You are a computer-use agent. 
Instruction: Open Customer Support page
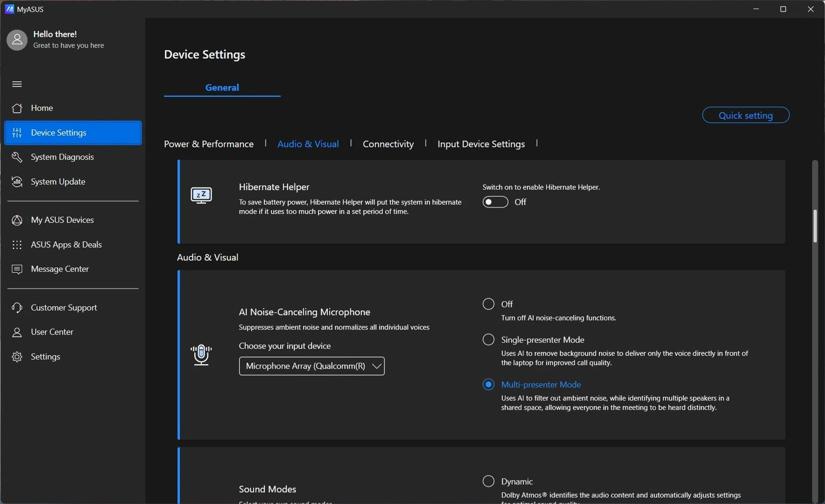(73, 308)
